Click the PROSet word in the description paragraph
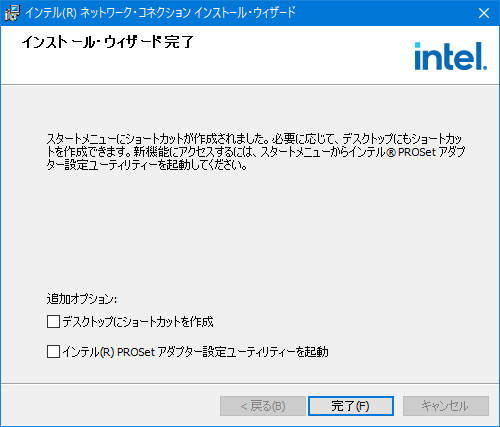This screenshot has width=500, height=427. click(417, 152)
